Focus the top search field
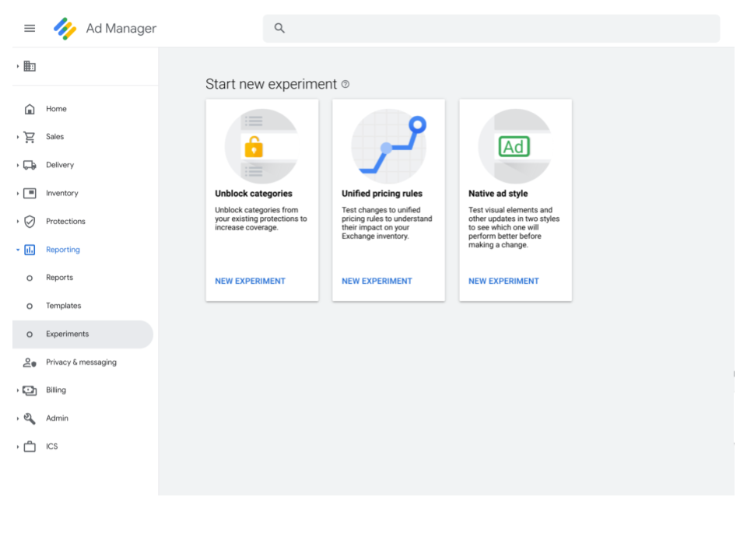 coord(491,29)
